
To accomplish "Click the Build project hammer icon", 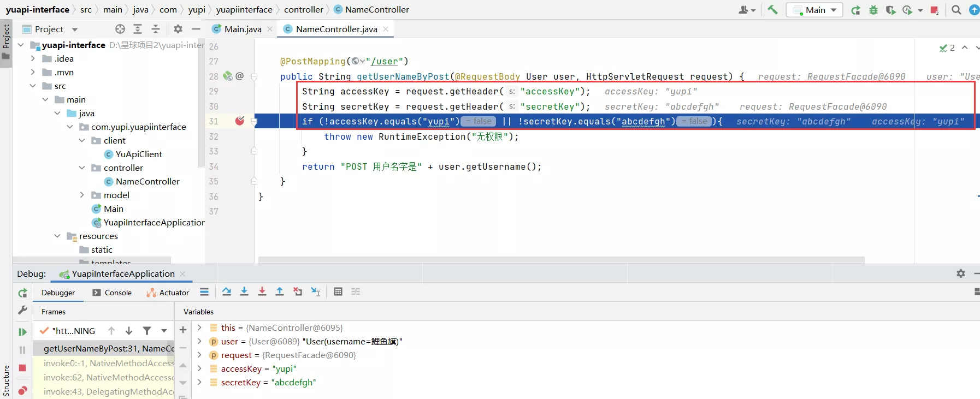I will coord(772,10).
